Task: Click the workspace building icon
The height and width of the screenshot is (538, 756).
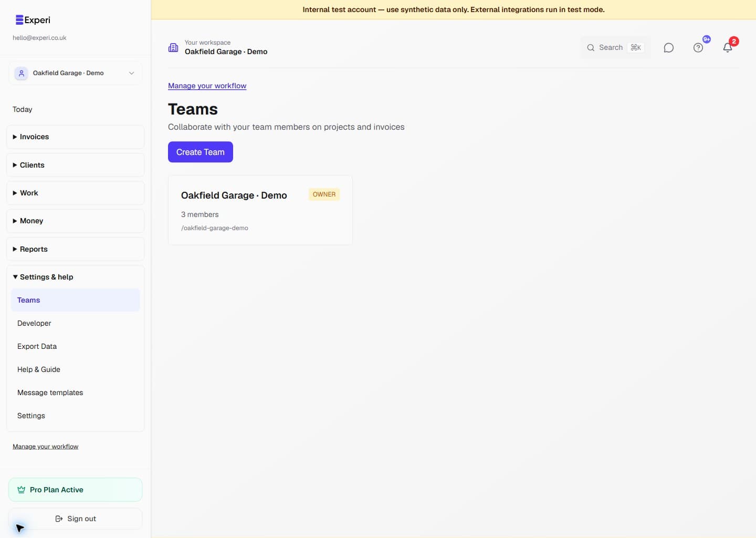Action: tap(173, 47)
